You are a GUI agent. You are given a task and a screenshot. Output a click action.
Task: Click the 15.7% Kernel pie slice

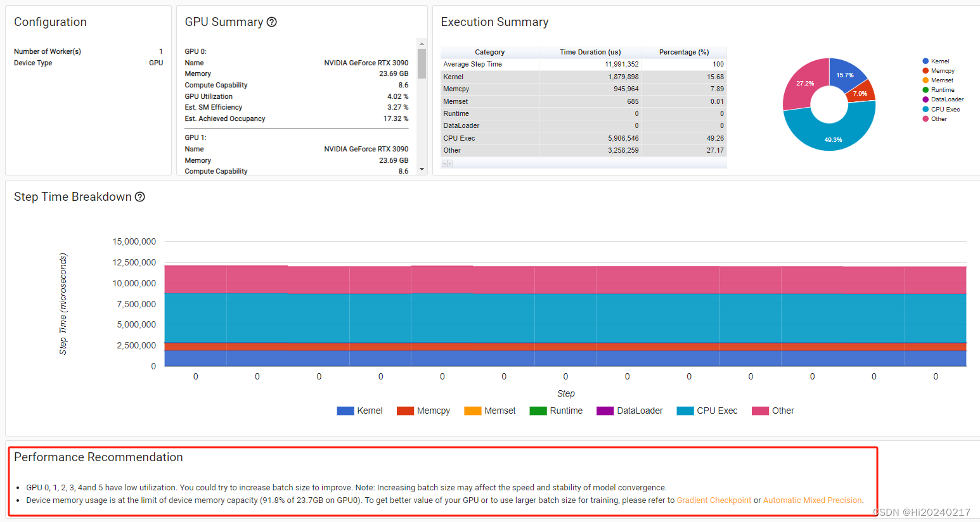(845, 74)
